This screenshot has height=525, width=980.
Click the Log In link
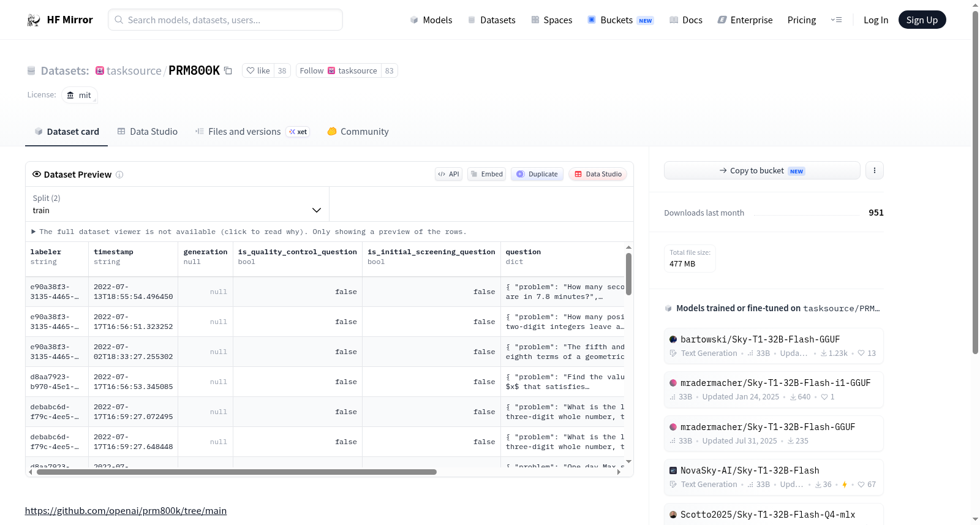876,20
